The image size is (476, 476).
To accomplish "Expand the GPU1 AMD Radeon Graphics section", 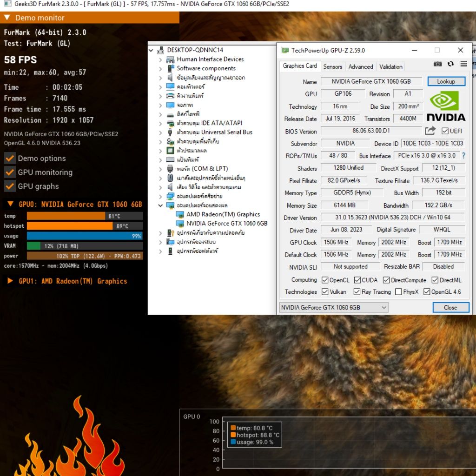I will 10,280.
